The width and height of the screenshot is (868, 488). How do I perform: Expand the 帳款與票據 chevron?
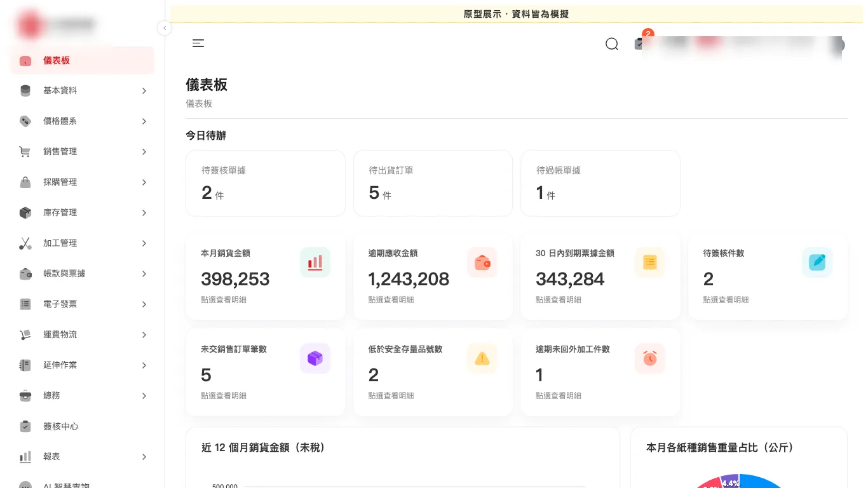click(144, 274)
